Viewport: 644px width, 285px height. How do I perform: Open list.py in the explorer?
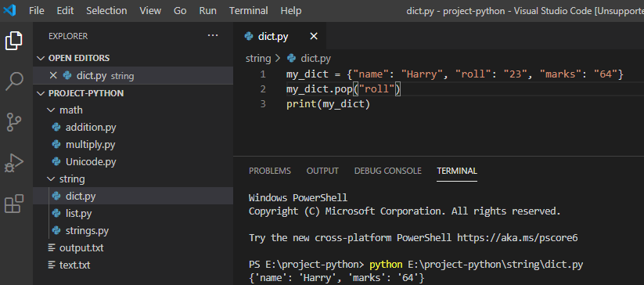click(78, 214)
